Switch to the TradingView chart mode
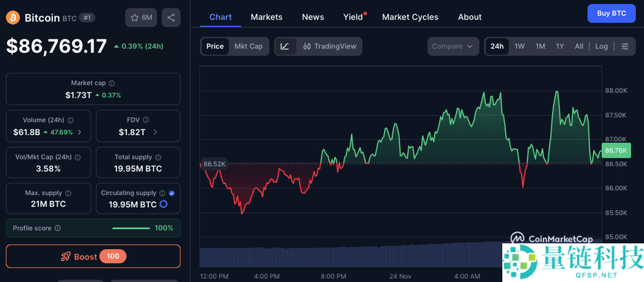The width and height of the screenshot is (644, 282). pos(329,46)
